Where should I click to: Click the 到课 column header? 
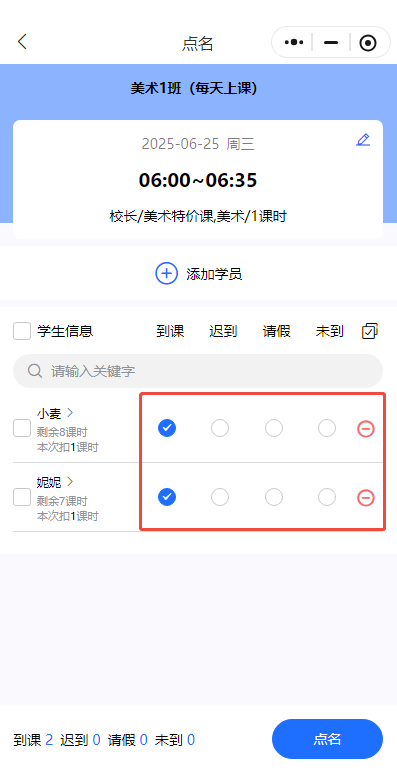coord(170,331)
